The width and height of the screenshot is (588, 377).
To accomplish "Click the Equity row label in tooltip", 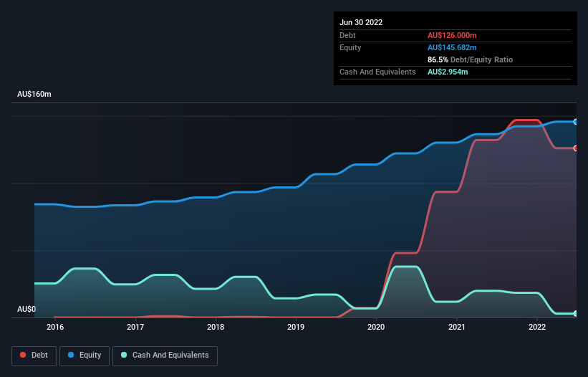I will tap(350, 47).
